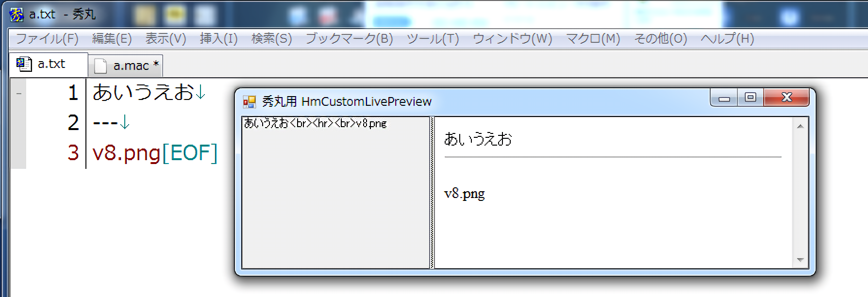The width and height of the screenshot is (868, 297).
Task: Switch to the a.mac tab
Action: pos(131,66)
